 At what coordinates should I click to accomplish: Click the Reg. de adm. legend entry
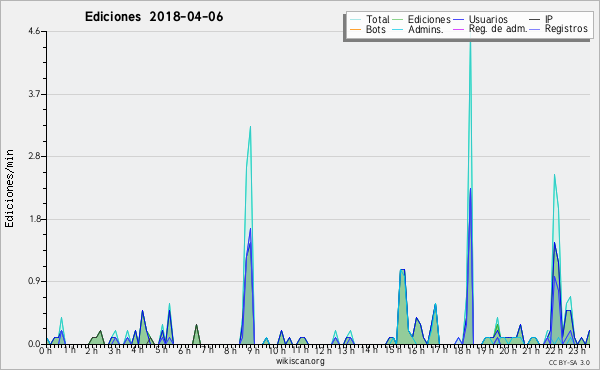coord(490,29)
